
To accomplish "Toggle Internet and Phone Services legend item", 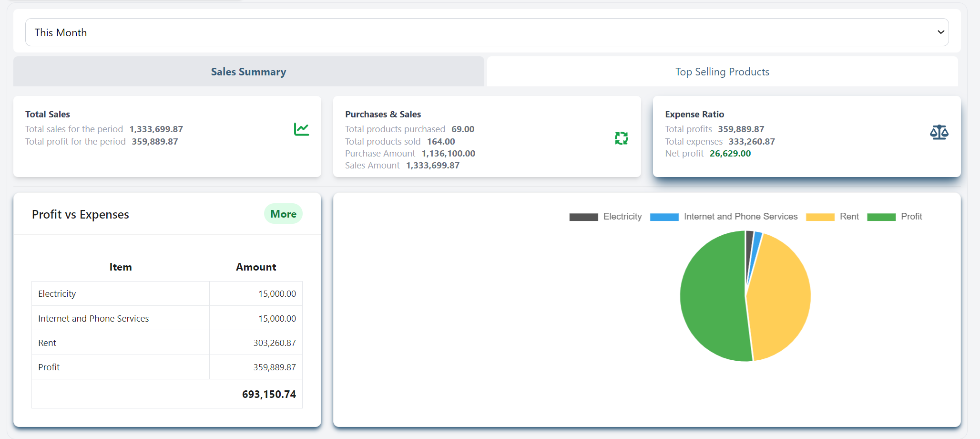I will [x=740, y=217].
